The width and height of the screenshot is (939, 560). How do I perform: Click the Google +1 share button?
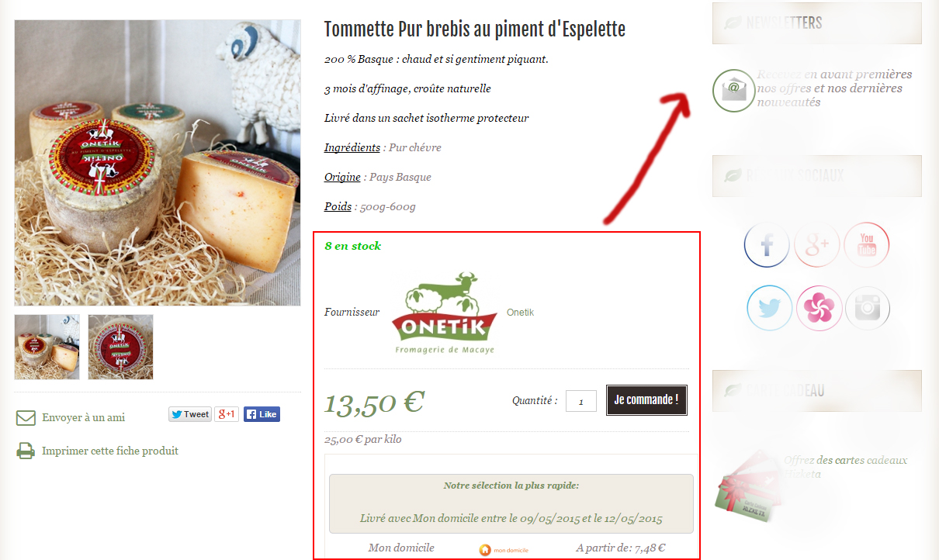pyautogui.click(x=227, y=414)
